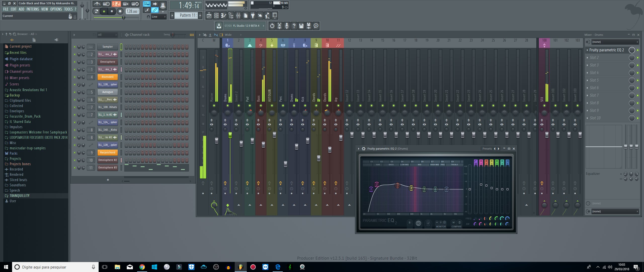
Task: Click the Drums mixer track fader
Action: tap(230, 135)
